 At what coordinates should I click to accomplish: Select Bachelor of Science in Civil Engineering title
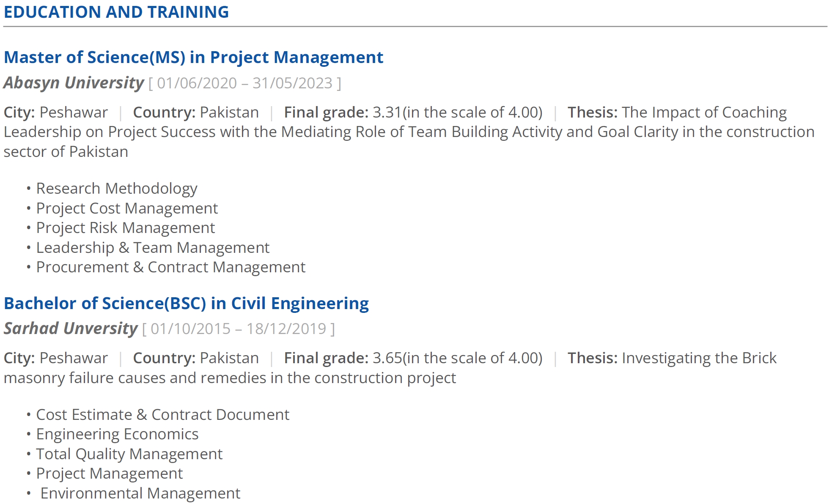tap(186, 304)
